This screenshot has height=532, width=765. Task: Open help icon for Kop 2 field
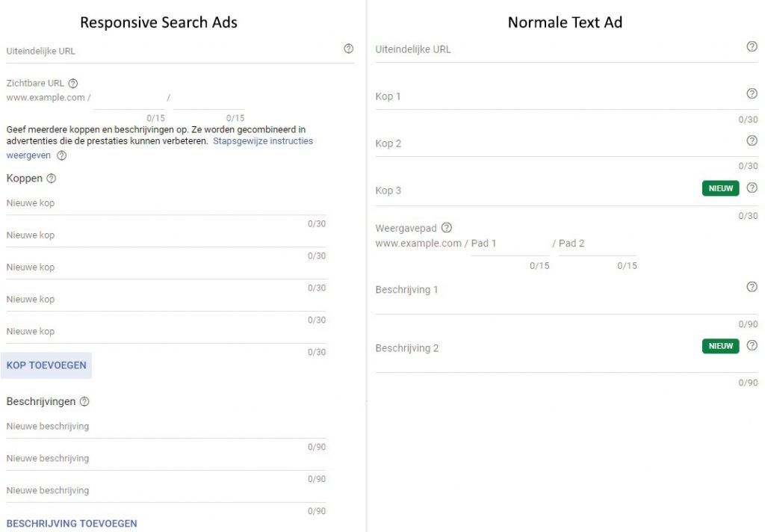tap(752, 140)
